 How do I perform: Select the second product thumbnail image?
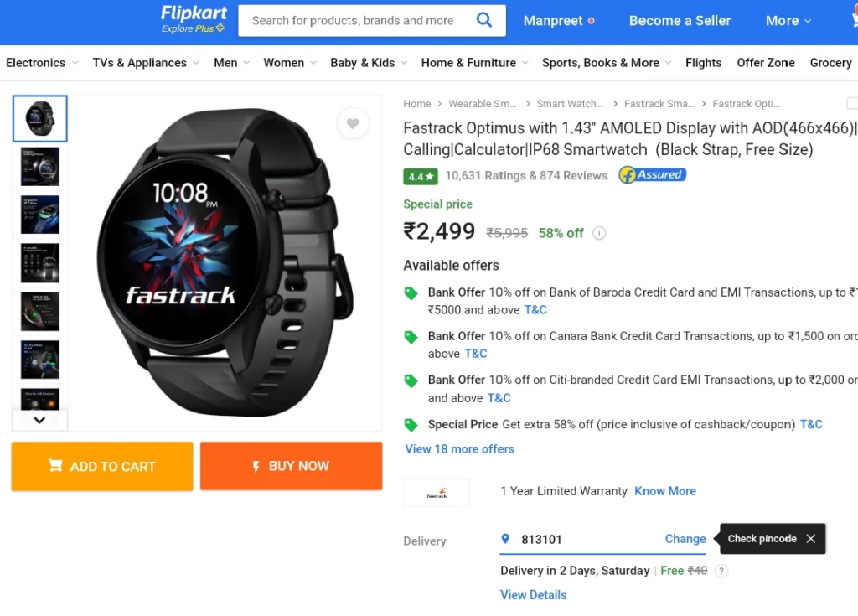point(40,167)
